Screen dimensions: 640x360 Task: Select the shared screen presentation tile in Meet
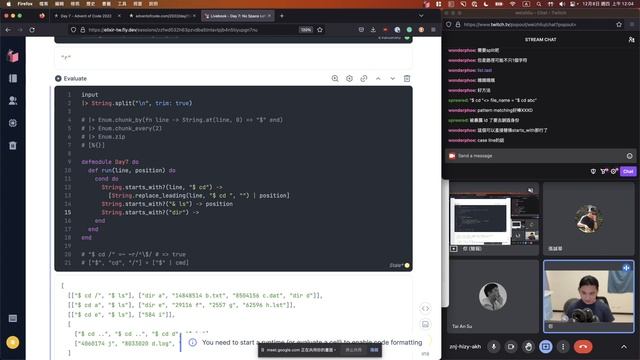[494, 219]
